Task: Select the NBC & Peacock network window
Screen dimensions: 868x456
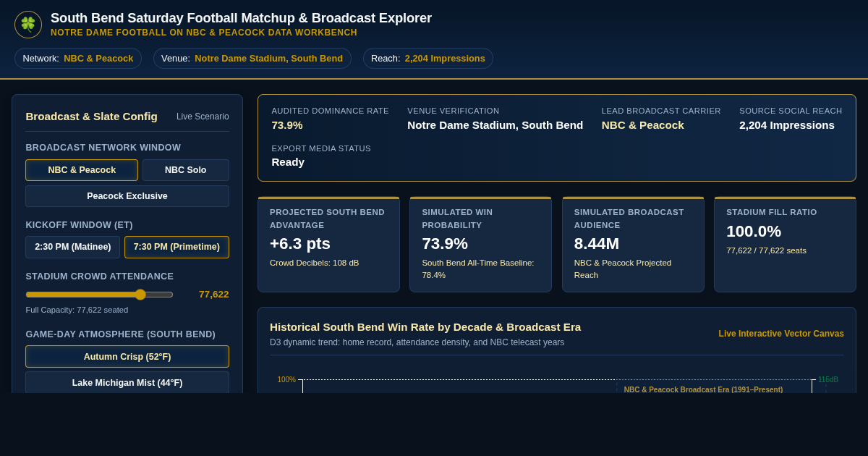Action: [x=82, y=170]
